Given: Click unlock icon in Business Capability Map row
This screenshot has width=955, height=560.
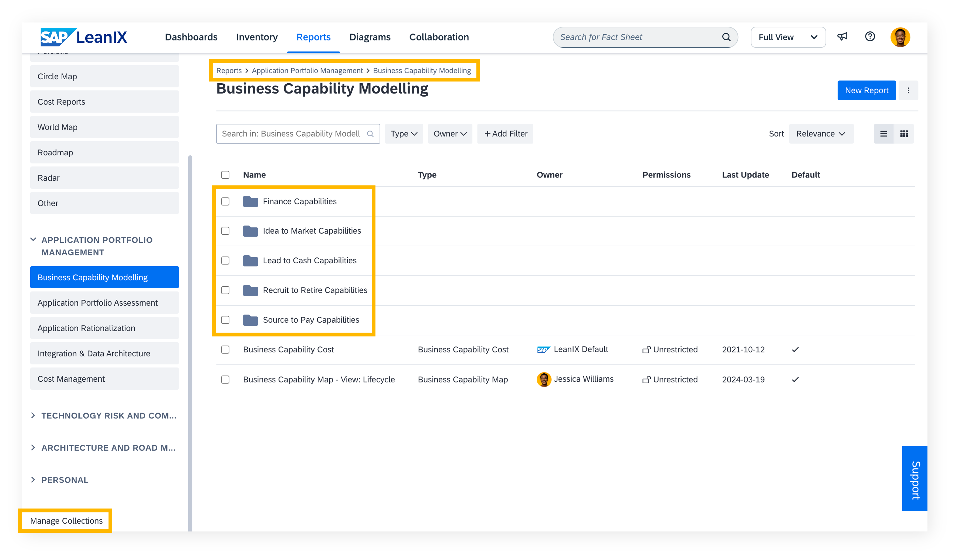Looking at the screenshot, I should [646, 379].
